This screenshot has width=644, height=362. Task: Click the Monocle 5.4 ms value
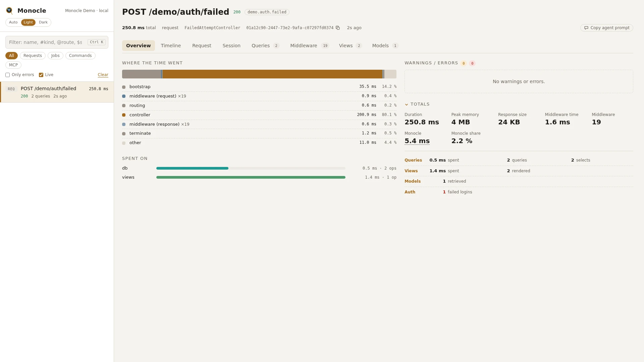(417, 141)
